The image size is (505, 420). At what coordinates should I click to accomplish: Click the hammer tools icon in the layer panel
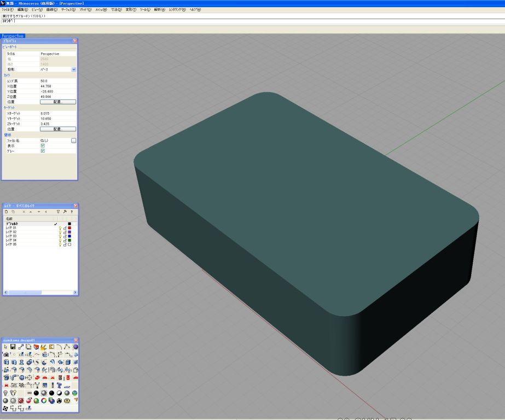coord(65,211)
